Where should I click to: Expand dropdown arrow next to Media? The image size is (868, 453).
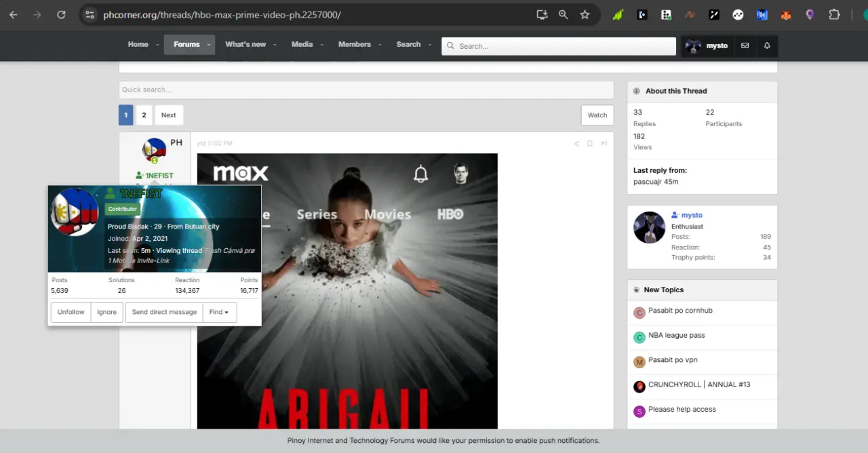click(x=321, y=45)
